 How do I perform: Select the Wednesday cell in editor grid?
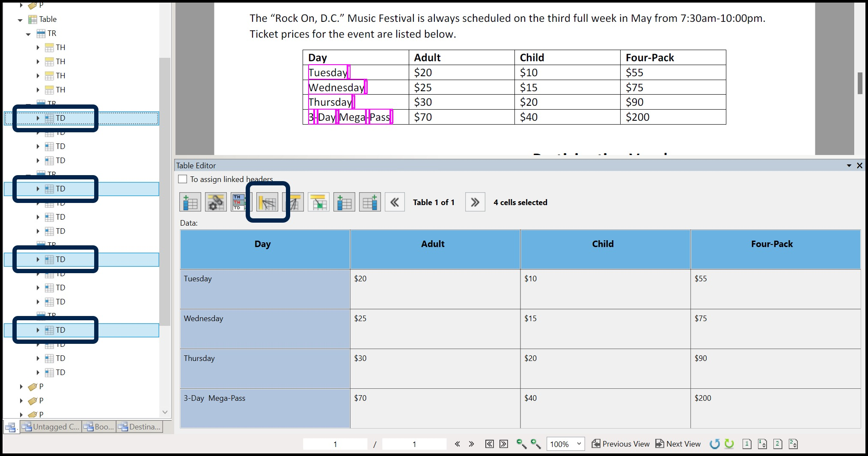coord(265,329)
